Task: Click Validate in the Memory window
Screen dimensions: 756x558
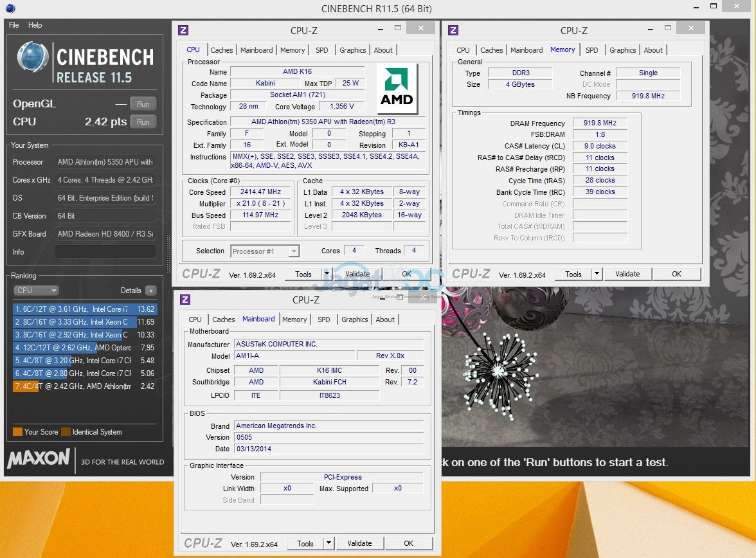Action: click(x=627, y=274)
